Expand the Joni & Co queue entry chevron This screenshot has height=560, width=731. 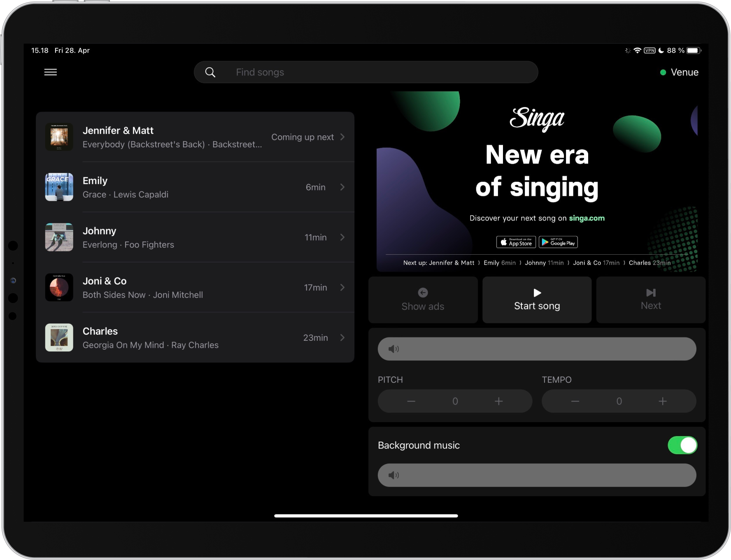coord(342,288)
